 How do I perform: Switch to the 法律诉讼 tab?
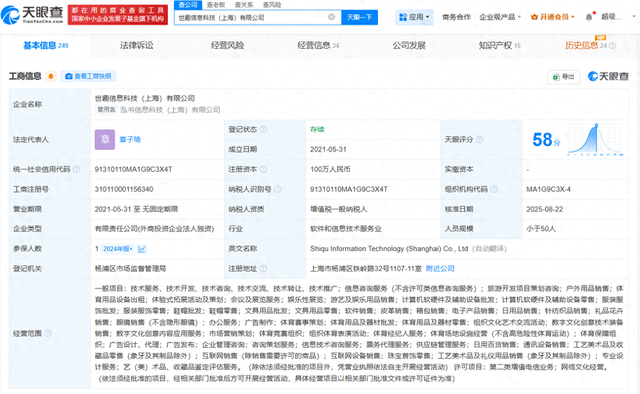click(x=137, y=45)
